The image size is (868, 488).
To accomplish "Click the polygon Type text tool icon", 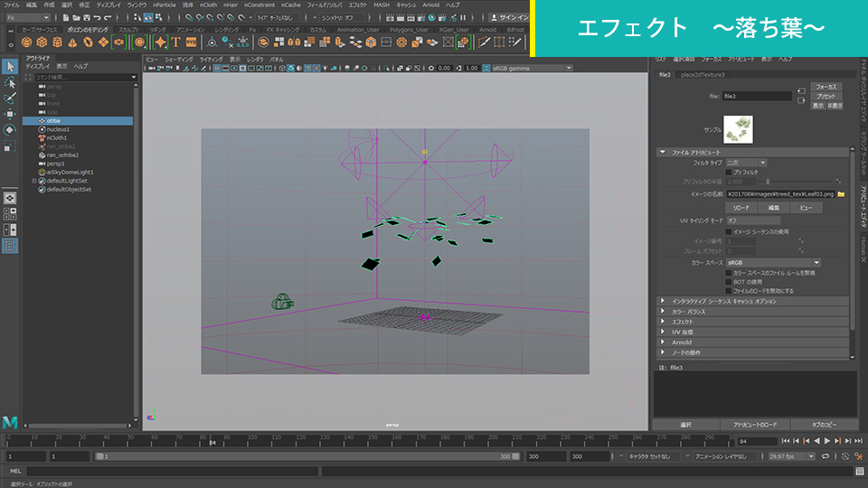I will (177, 42).
